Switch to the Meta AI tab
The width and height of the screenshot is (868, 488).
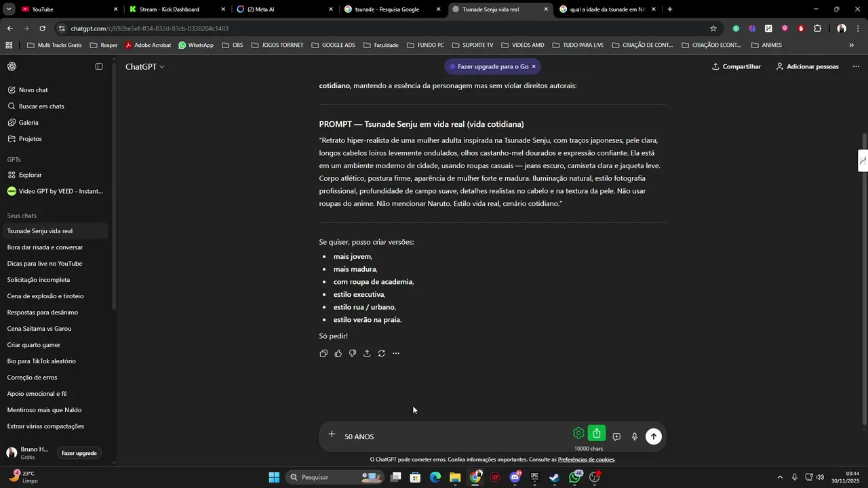click(285, 9)
